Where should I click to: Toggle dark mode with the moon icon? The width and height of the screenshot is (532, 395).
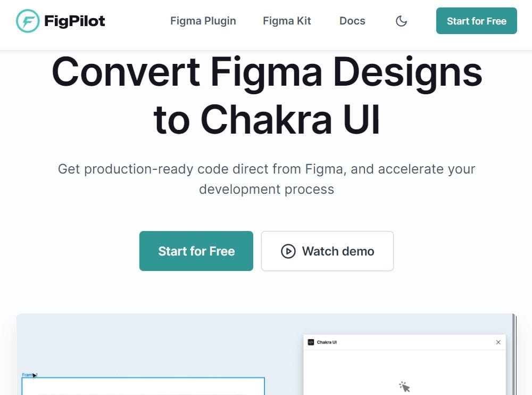click(x=402, y=20)
